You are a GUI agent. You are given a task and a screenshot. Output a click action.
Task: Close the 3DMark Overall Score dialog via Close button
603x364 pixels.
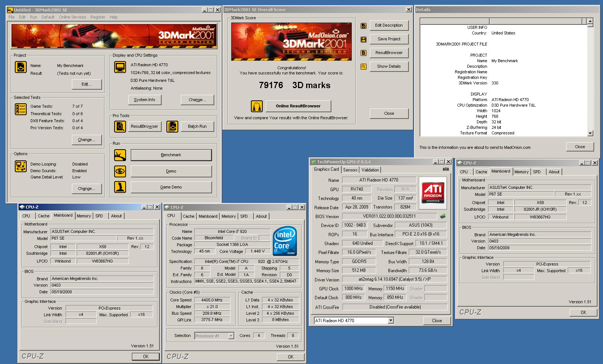pyautogui.click(x=389, y=114)
